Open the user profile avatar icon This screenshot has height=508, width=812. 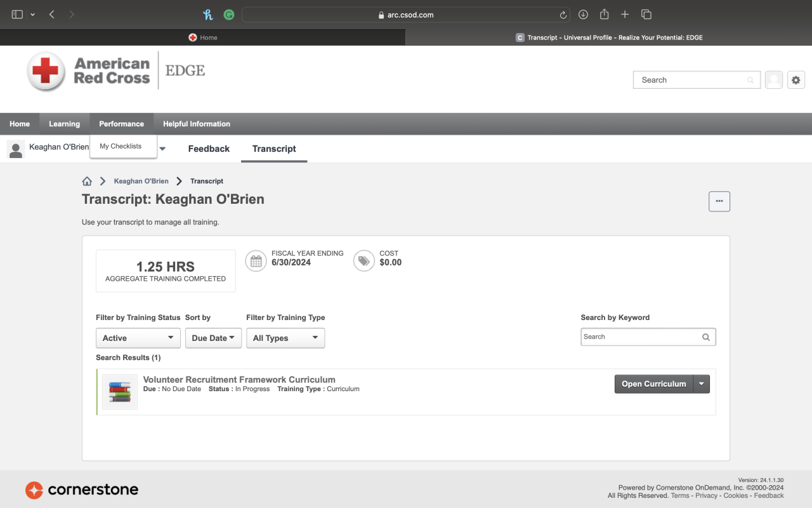tap(774, 80)
